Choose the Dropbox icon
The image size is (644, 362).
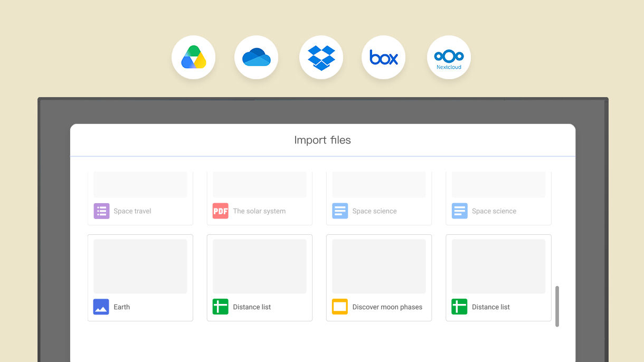tap(321, 57)
